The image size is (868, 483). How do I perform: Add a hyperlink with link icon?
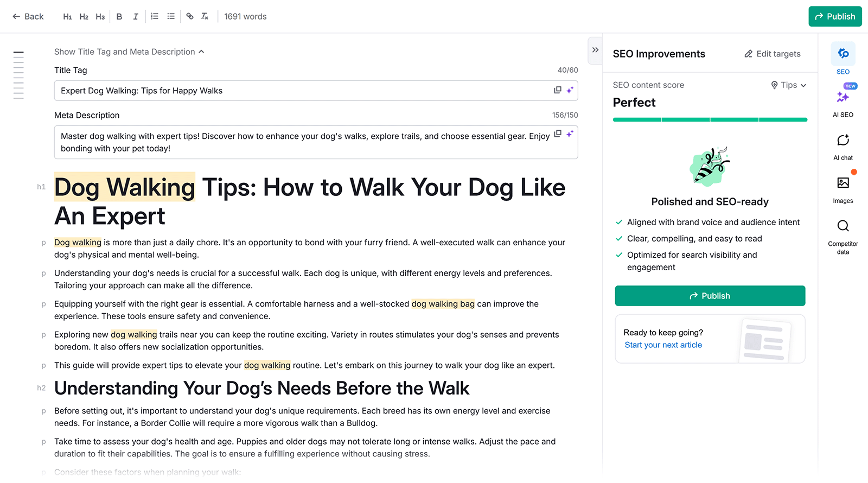190,17
